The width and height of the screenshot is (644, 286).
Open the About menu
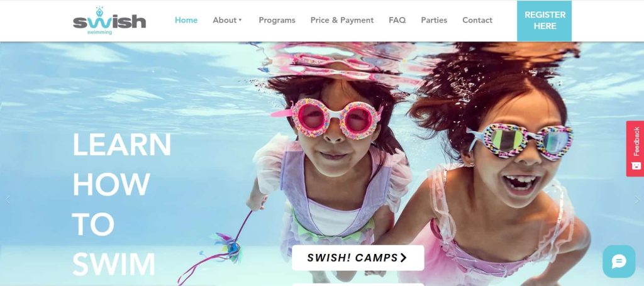pyautogui.click(x=228, y=20)
